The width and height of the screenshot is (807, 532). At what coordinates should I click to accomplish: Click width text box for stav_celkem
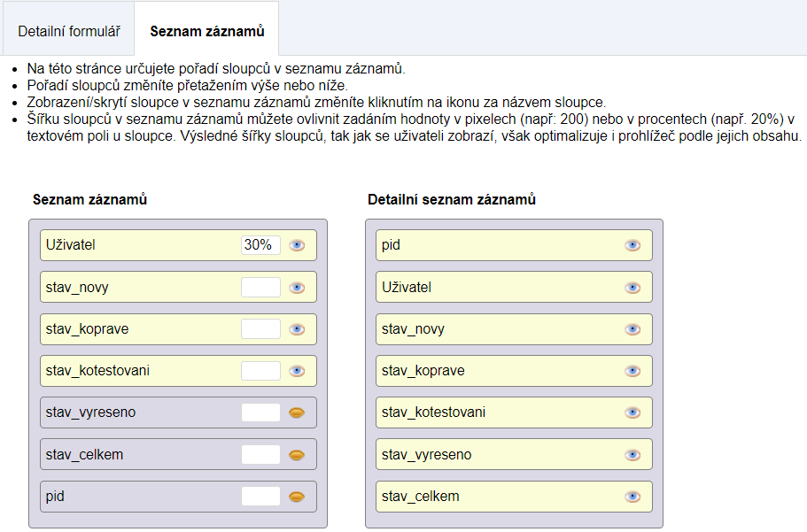point(260,455)
